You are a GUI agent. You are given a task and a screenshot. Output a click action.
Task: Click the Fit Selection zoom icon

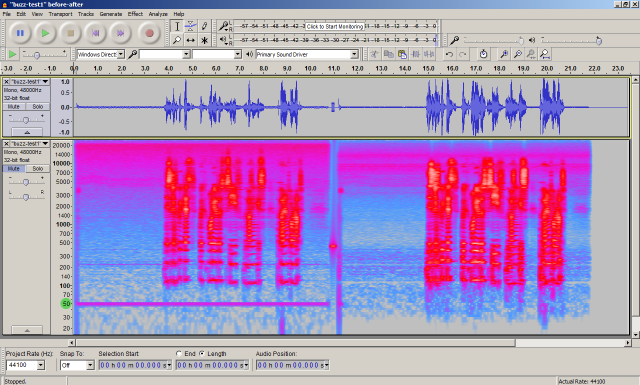point(531,54)
